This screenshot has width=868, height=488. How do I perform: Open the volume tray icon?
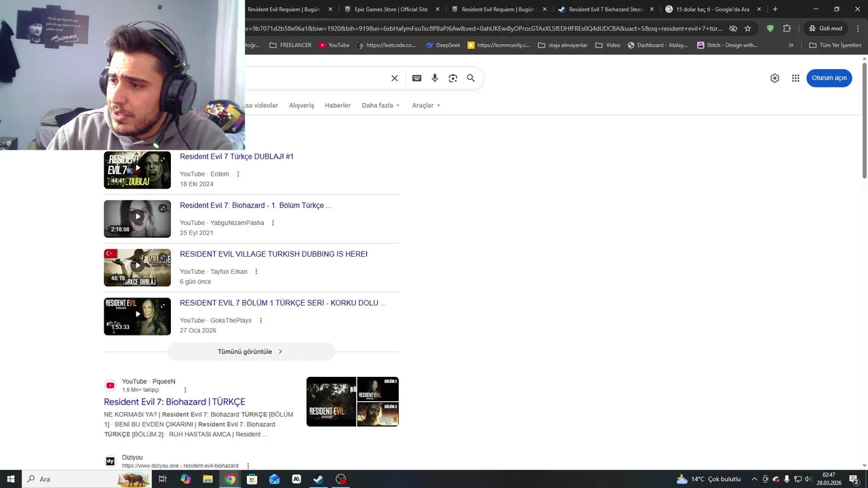pyautogui.click(x=808, y=479)
